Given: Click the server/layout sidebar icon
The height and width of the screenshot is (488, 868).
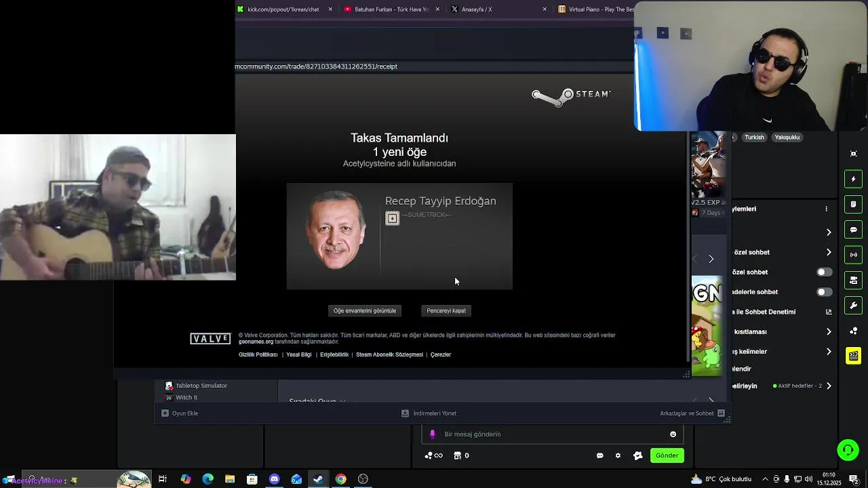Looking at the screenshot, I should click(854, 280).
